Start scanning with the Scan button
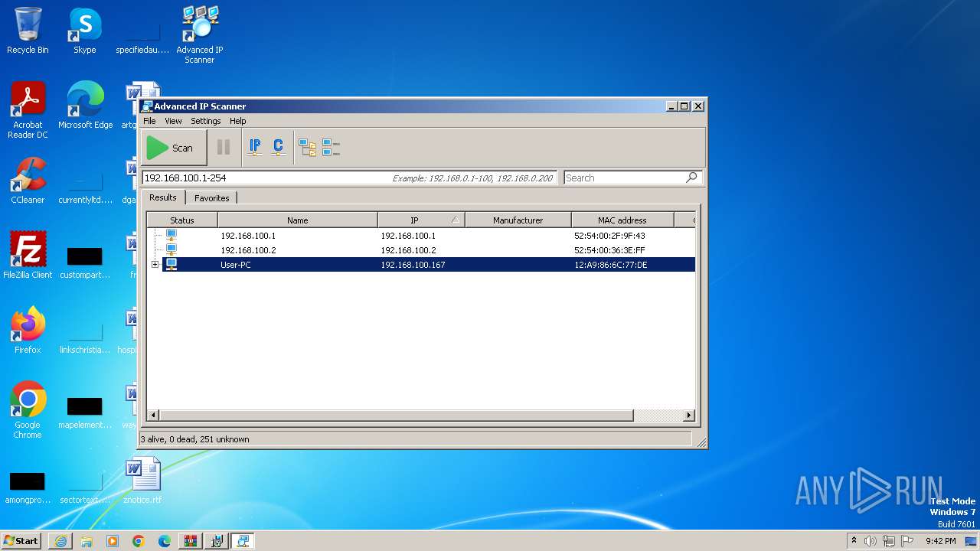This screenshot has width=980, height=551. point(174,148)
